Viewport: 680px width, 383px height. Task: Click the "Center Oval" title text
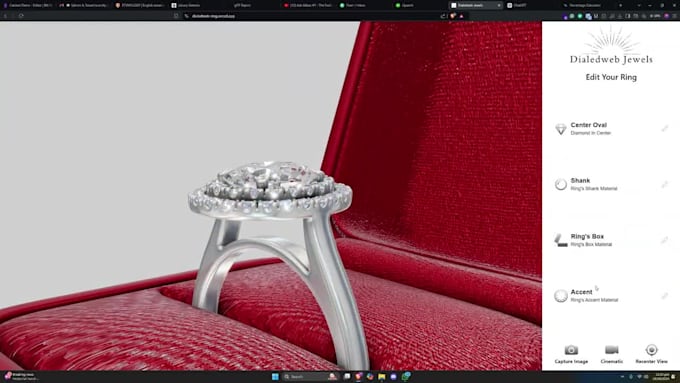click(588, 125)
